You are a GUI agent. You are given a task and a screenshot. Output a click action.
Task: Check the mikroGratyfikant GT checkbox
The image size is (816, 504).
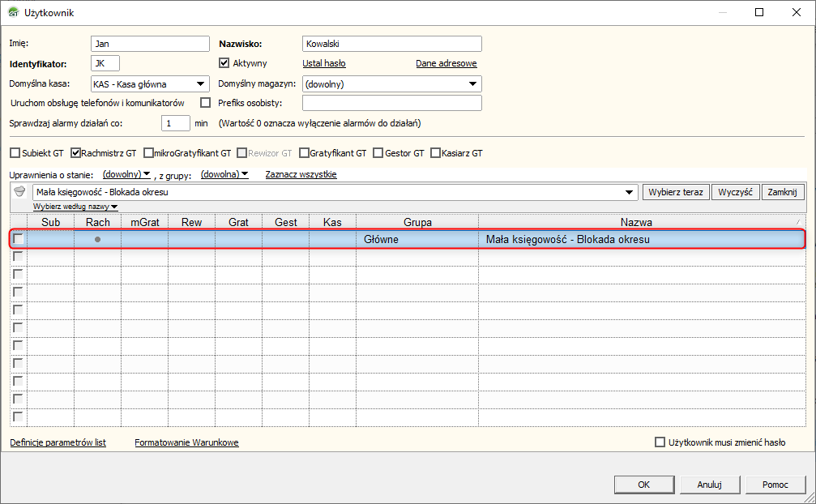tap(148, 153)
